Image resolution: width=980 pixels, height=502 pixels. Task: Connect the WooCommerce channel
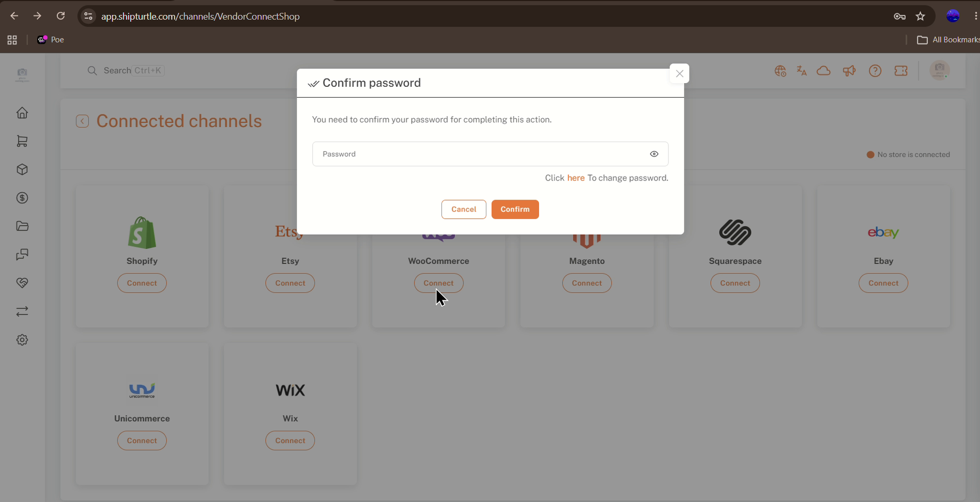[438, 283]
